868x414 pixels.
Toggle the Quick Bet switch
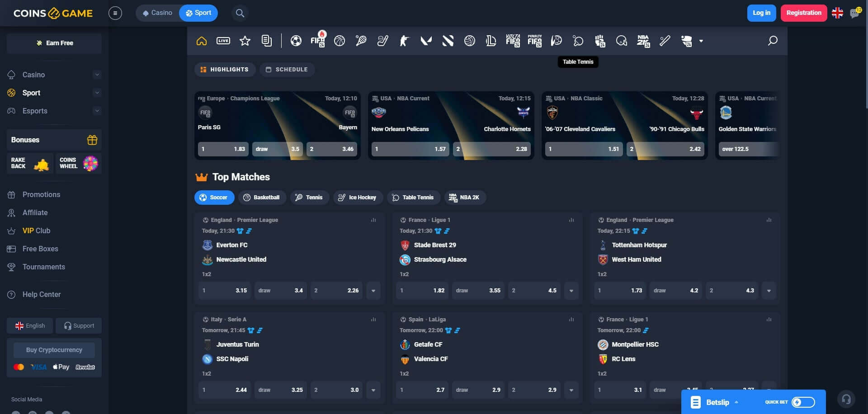pyautogui.click(x=803, y=402)
